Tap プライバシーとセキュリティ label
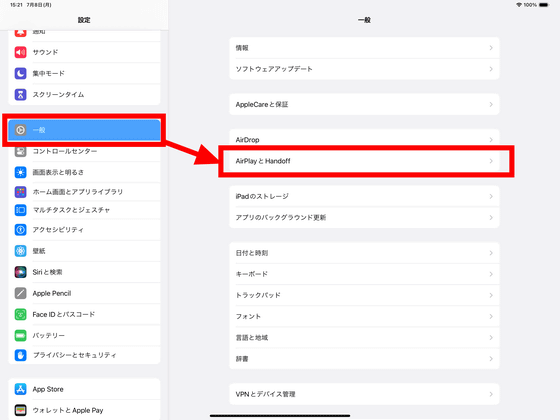 (x=74, y=355)
